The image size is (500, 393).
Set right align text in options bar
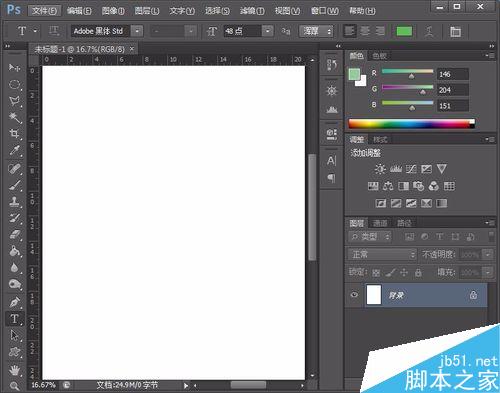[380, 31]
